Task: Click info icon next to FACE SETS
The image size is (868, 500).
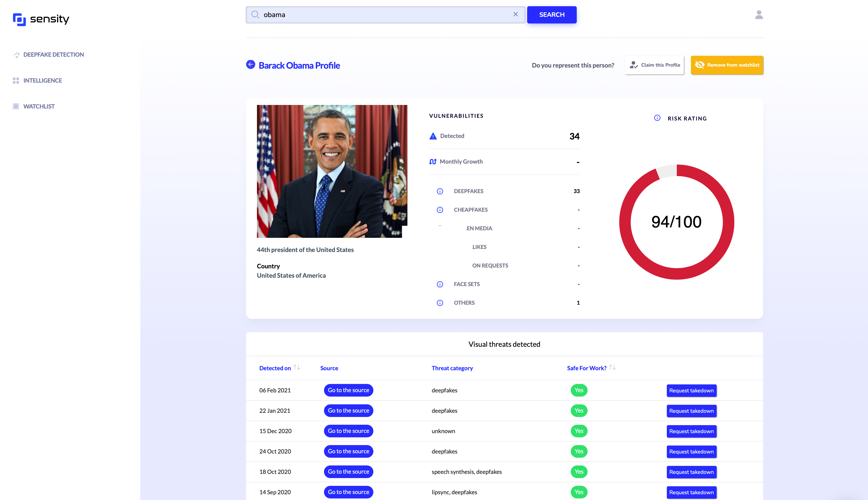Action: (440, 284)
